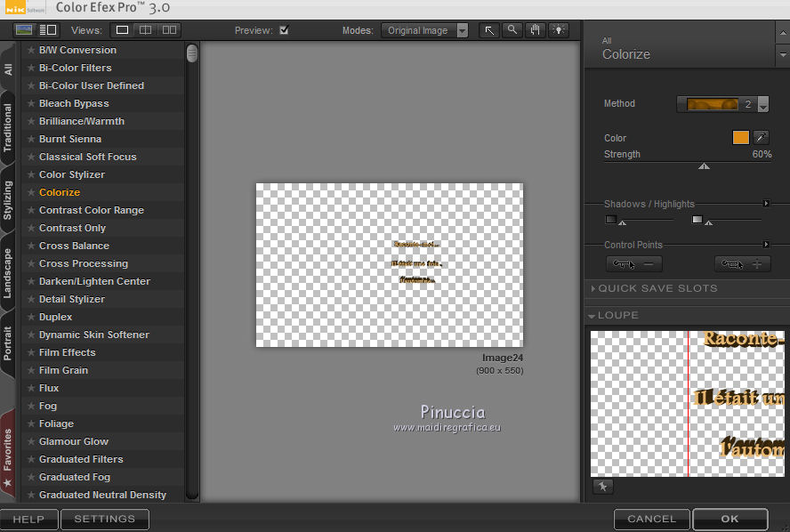Pick color with the eyedropper
The height and width of the screenshot is (532, 790).
point(761,137)
